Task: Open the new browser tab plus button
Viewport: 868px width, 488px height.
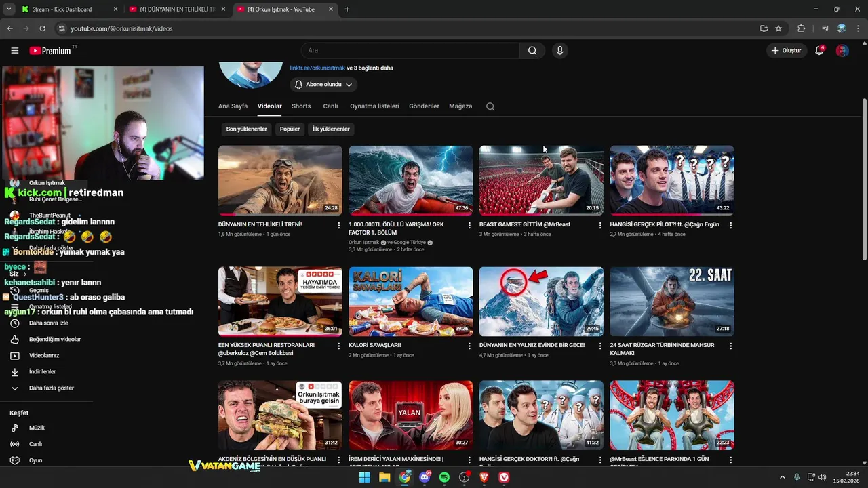Action: pos(347,9)
